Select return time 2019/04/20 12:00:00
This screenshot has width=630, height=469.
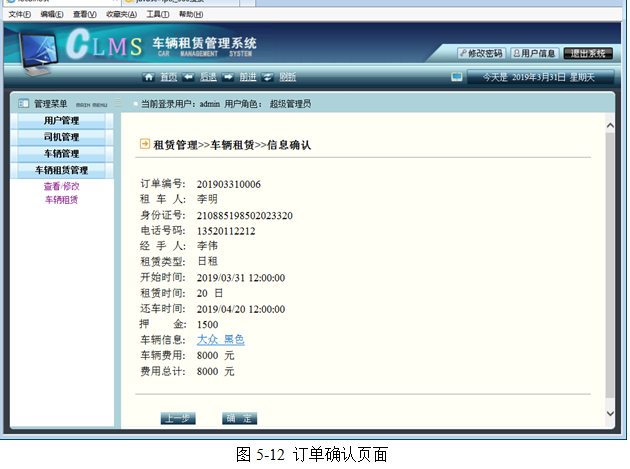[241, 309]
